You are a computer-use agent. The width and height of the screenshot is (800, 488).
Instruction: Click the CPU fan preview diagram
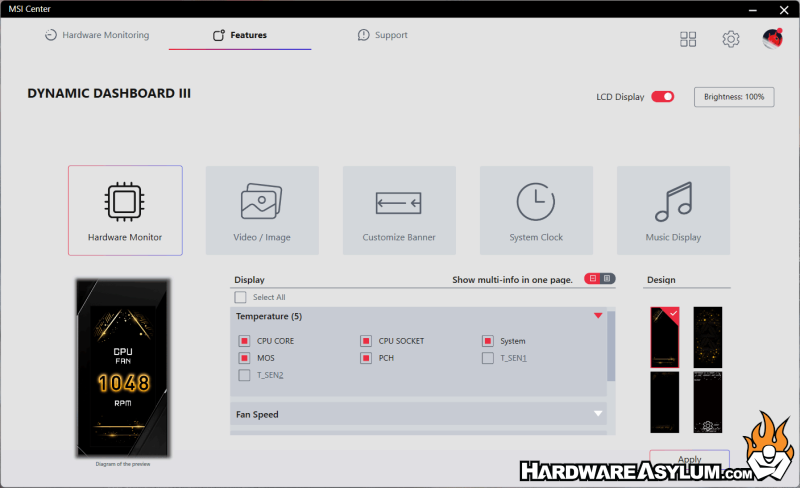[123, 368]
